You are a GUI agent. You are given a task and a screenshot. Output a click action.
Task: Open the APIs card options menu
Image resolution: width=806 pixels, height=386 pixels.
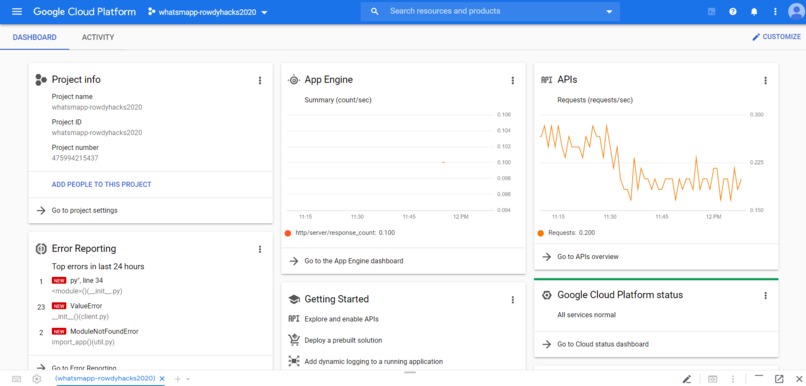[765, 80]
